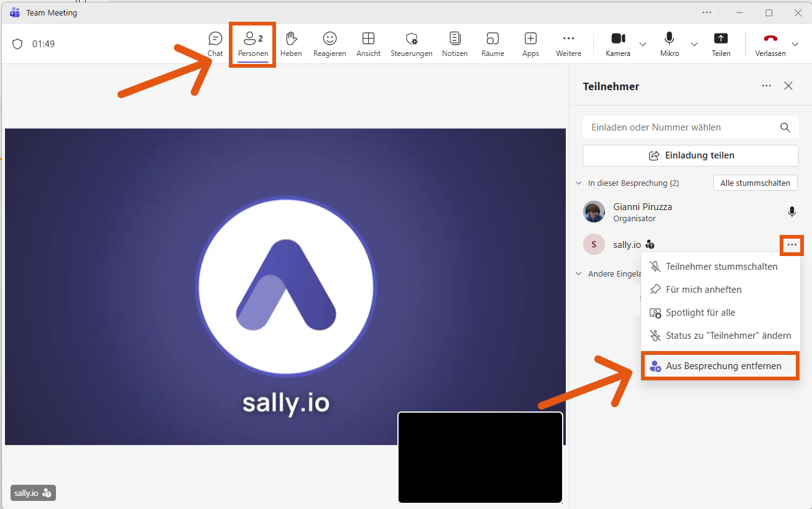This screenshot has width=812, height=509.
Task: Open Räume breakout rooms
Action: click(x=492, y=44)
